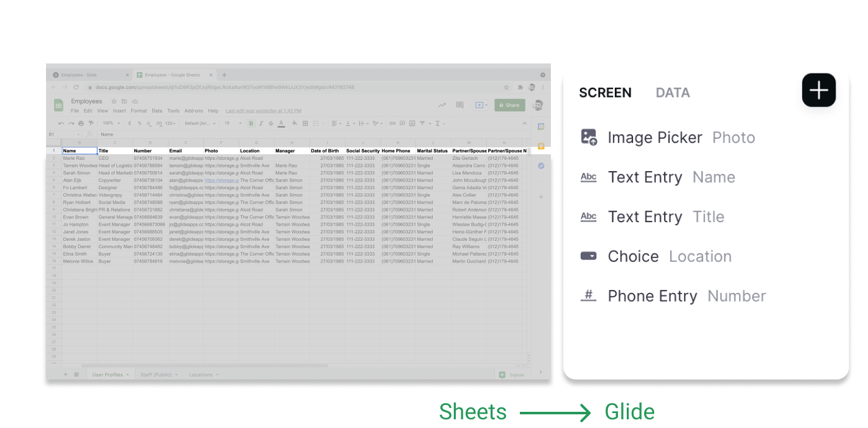Switch to the SCREEN tab
Image resolution: width=868 pixels, height=428 pixels.
[604, 93]
